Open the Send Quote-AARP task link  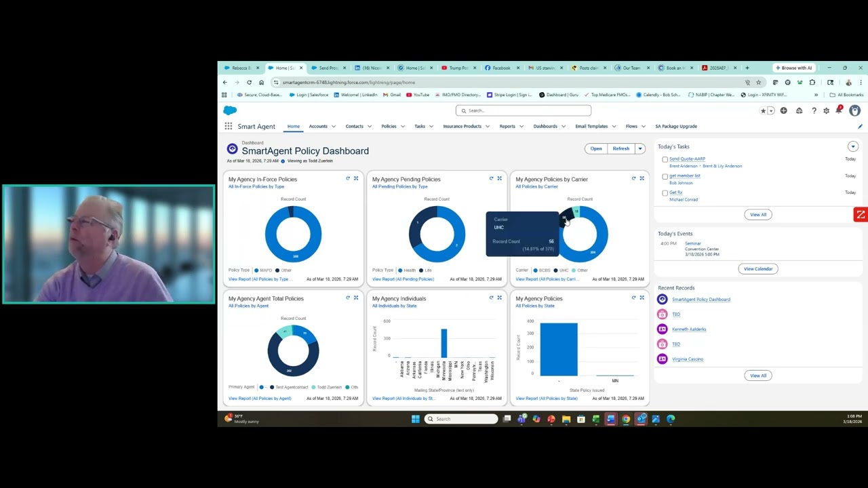687,159
